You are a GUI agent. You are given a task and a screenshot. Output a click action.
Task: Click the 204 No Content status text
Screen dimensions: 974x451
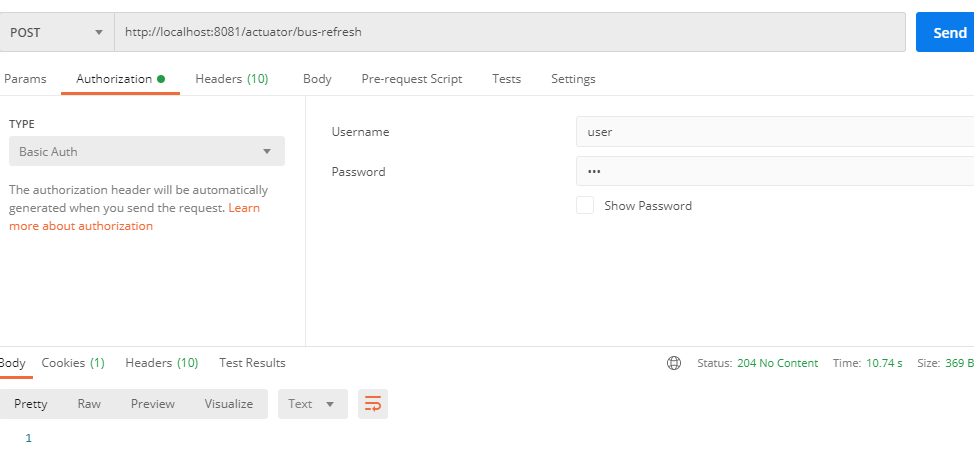pos(778,363)
